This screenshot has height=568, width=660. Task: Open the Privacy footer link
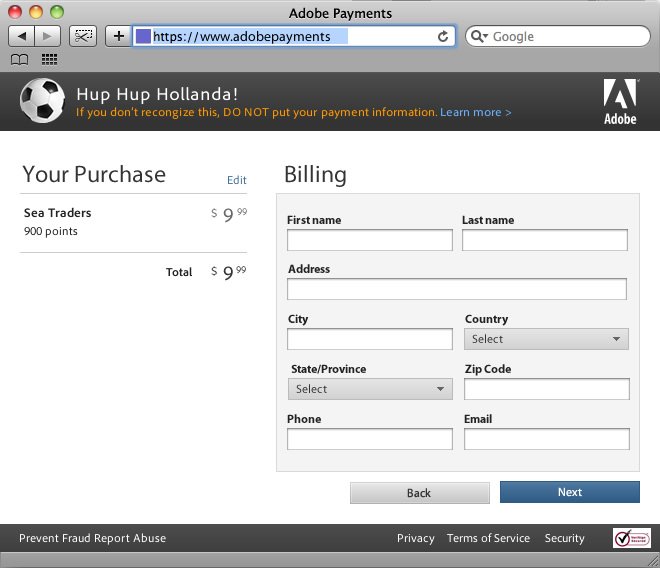(x=415, y=538)
